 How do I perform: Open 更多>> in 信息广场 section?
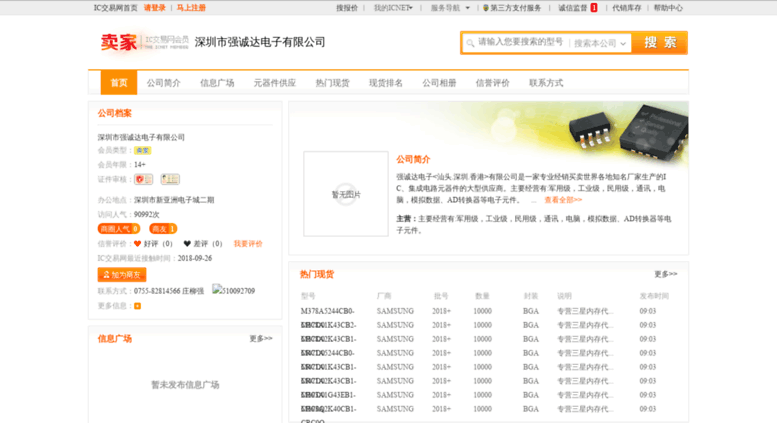point(261,338)
